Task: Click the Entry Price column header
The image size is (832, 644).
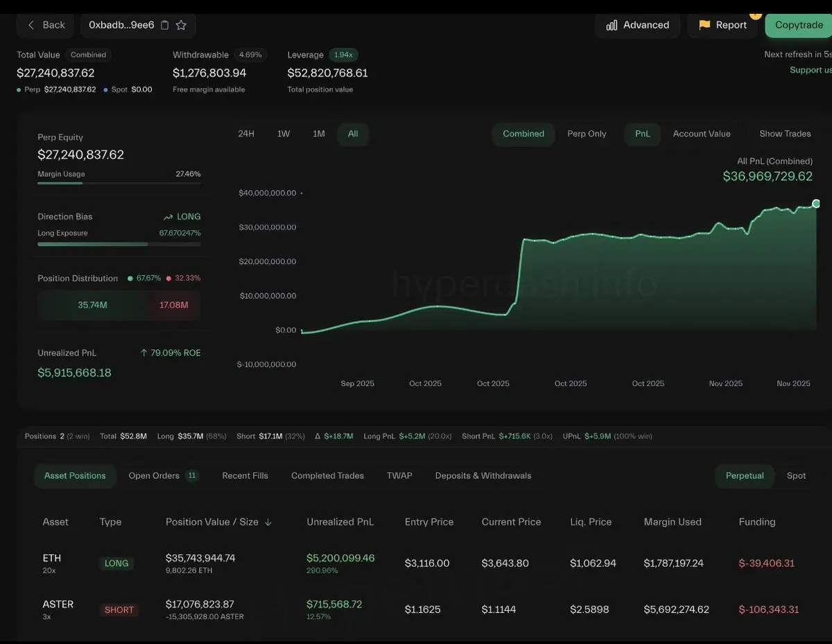Action: pyautogui.click(x=429, y=522)
